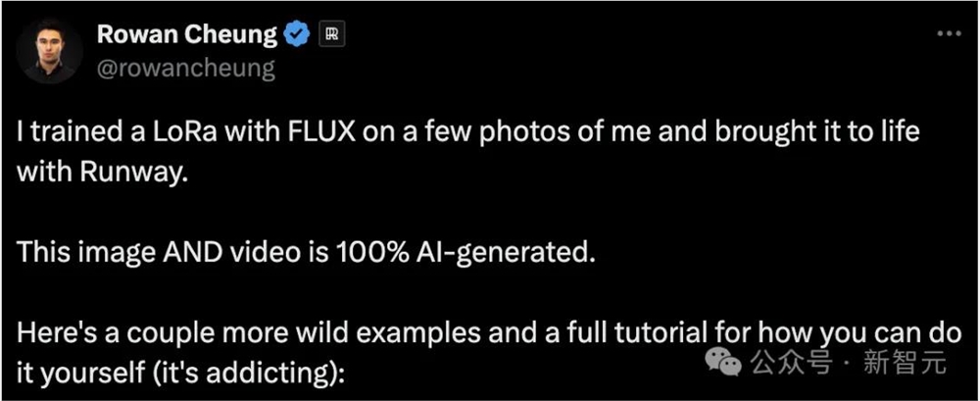Open the @rowancheung handle link
The width and height of the screenshot is (980, 401).
tap(185, 69)
